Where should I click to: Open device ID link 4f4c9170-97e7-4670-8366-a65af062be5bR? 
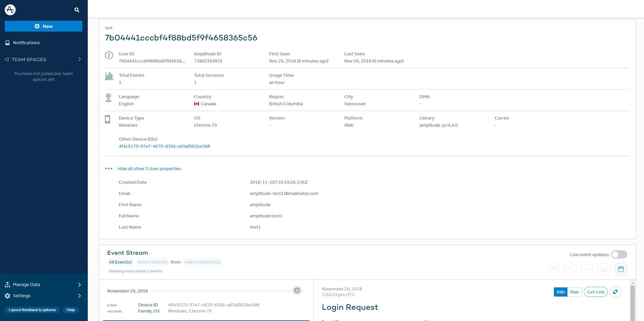point(164,146)
